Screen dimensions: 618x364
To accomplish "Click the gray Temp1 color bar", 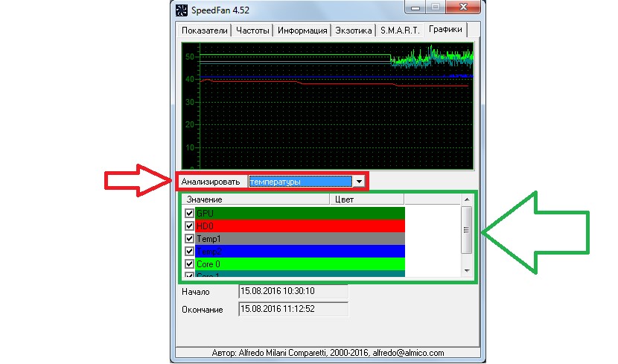I will pos(300,238).
